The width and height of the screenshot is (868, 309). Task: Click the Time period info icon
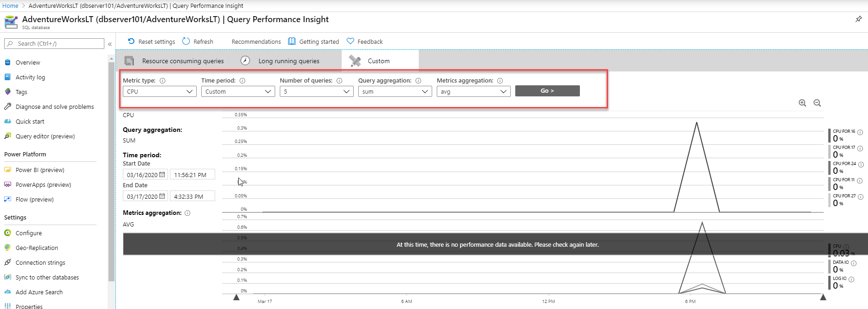pyautogui.click(x=242, y=81)
